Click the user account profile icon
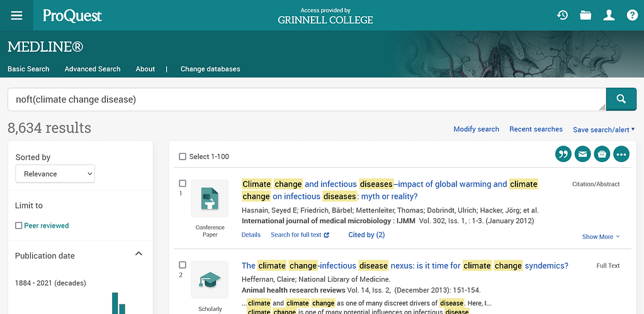The width and height of the screenshot is (644, 314). pyautogui.click(x=609, y=15)
